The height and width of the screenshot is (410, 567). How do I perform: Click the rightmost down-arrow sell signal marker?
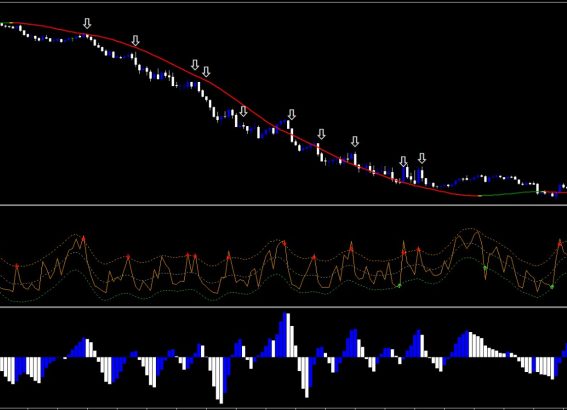point(422,158)
